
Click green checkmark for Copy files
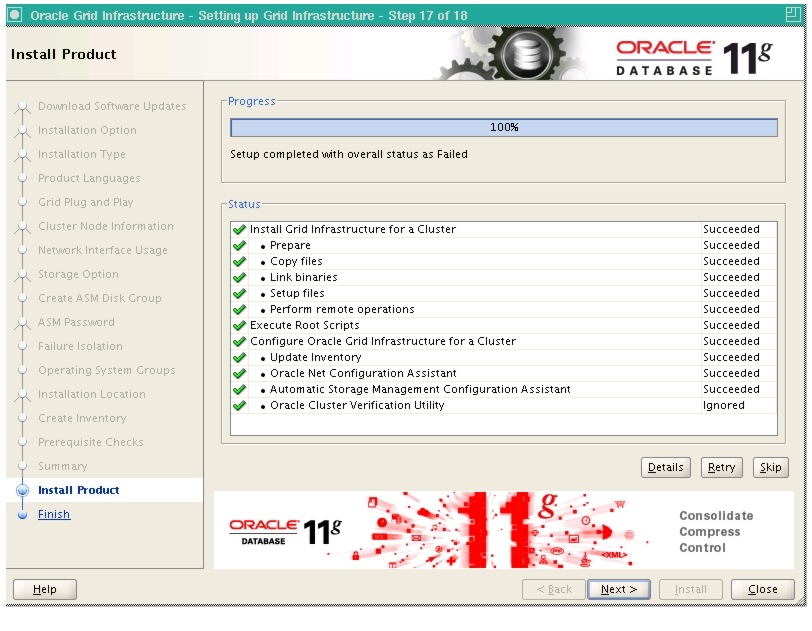point(239,262)
